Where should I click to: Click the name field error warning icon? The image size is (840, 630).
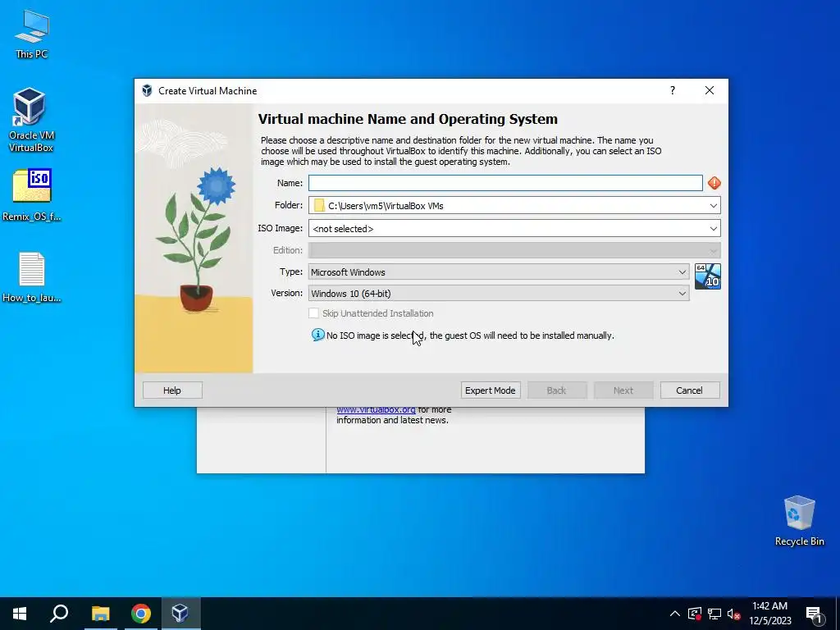tap(714, 183)
